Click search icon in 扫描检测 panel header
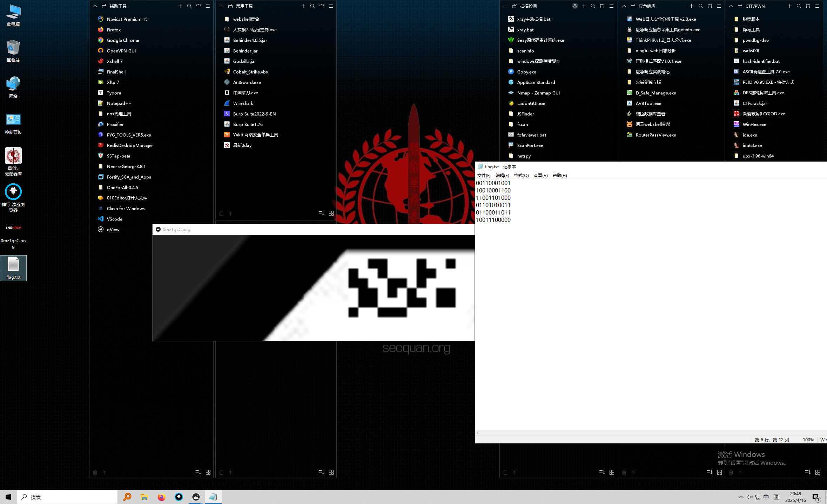This screenshot has width=827, height=504. pos(593,6)
